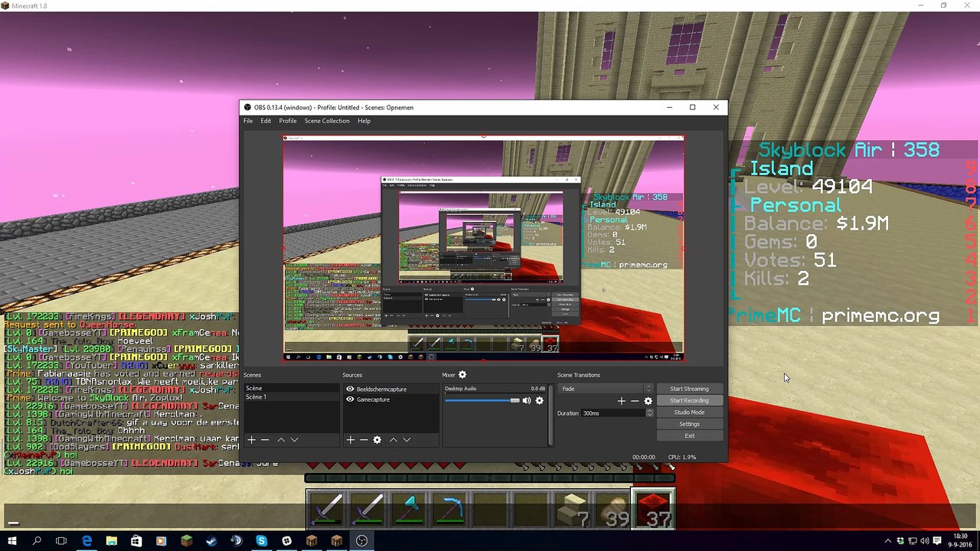Click the OBS preview canvas
This screenshot has width=980, height=551.
click(483, 248)
